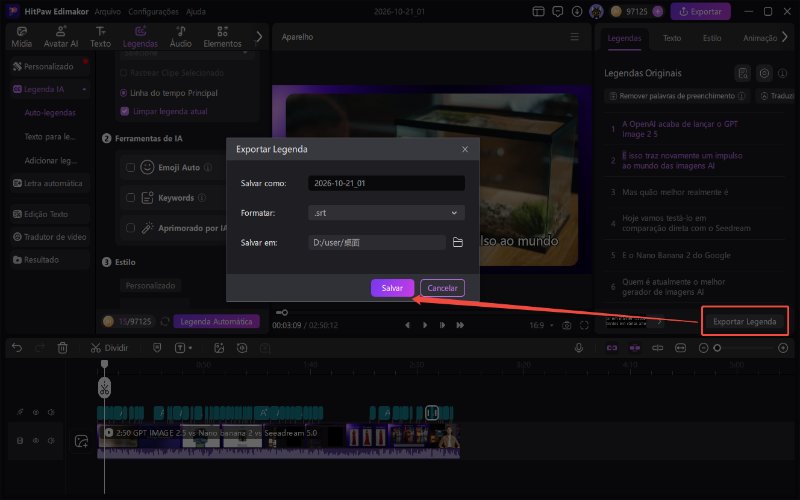Click the marker shield icon in timeline toolbar
The image size is (800, 500).
157,347
